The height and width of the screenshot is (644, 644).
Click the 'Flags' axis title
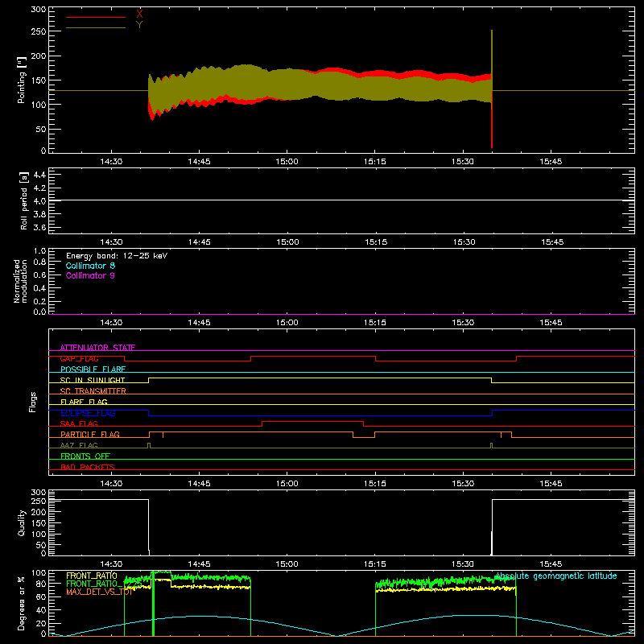click(32, 402)
